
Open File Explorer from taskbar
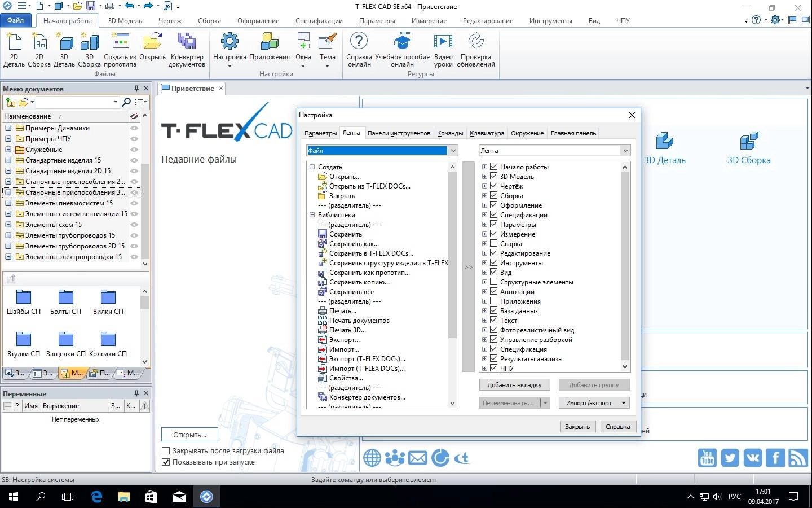point(123,497)
